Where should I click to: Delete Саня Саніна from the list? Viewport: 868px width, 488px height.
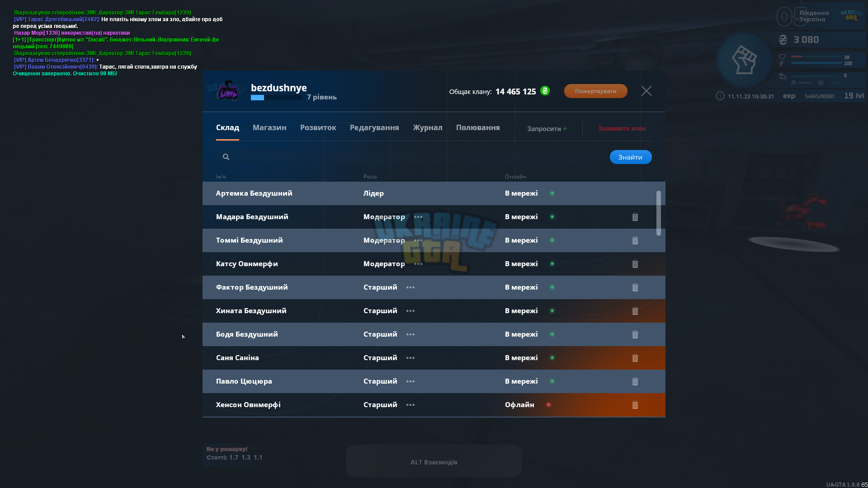click(635, 358)
